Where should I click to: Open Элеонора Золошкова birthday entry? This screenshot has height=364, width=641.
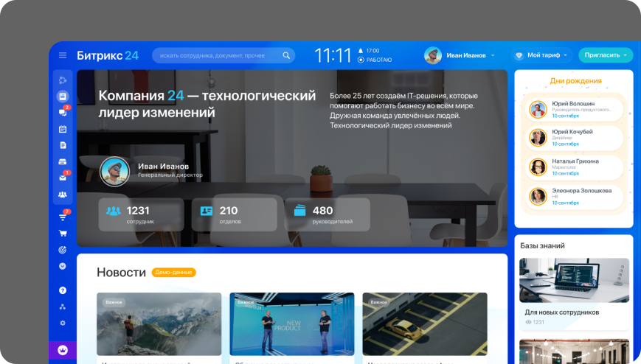[x=574, y=197]
